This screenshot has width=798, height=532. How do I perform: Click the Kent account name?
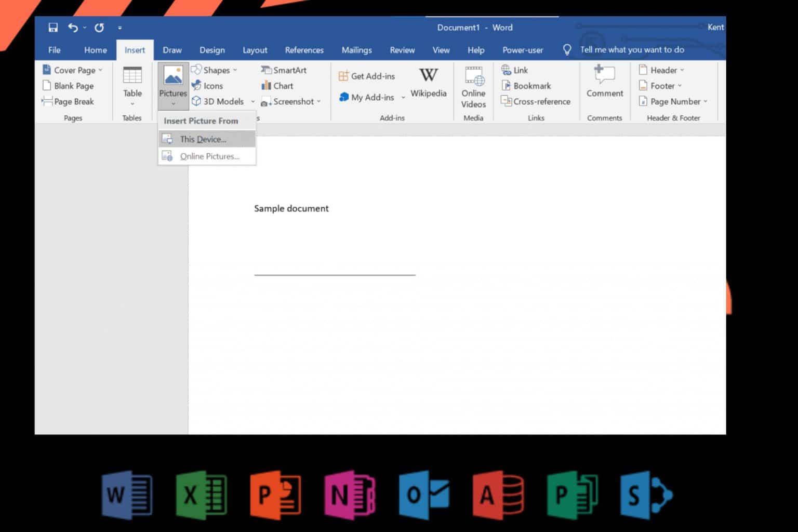pos(715,27)
